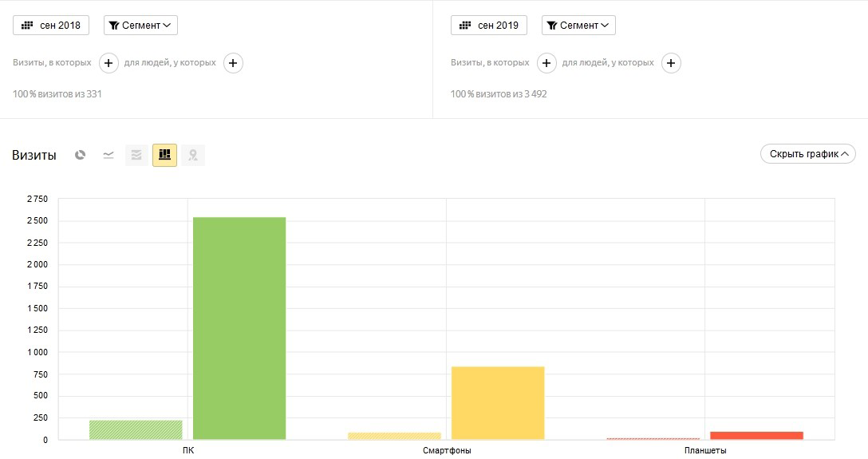Select the bar chart view icon
868x459 pixels.
[x=164, y=155]
